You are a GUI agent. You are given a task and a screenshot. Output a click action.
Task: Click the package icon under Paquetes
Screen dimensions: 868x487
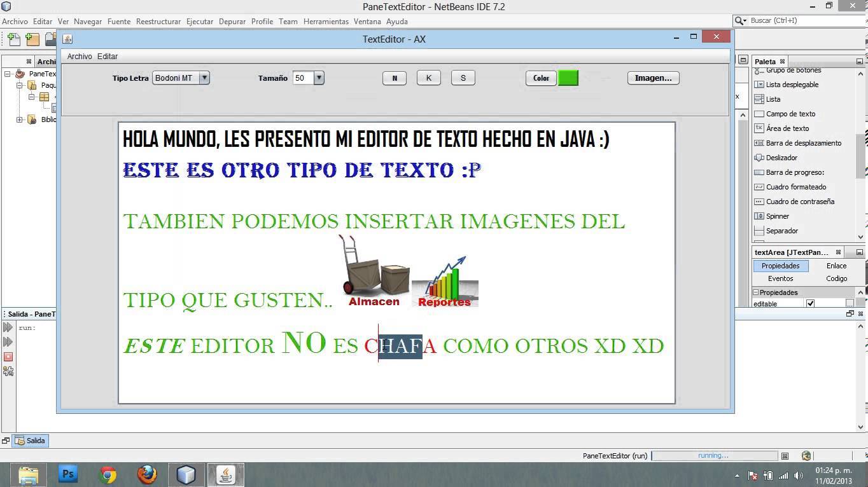click(44, 97)
